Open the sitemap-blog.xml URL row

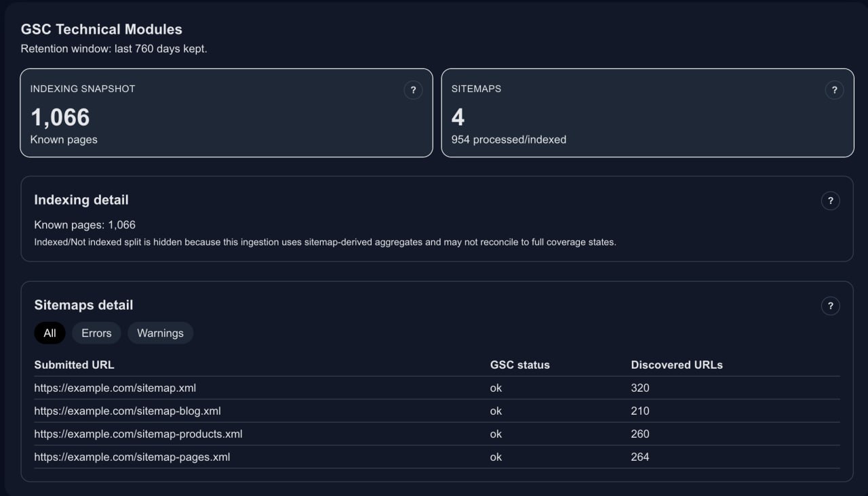(127, 411)
